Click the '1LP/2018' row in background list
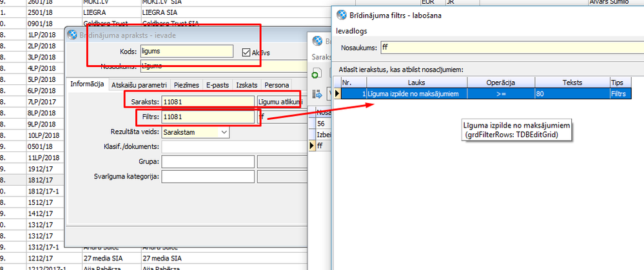 click(x=45, y=35)
